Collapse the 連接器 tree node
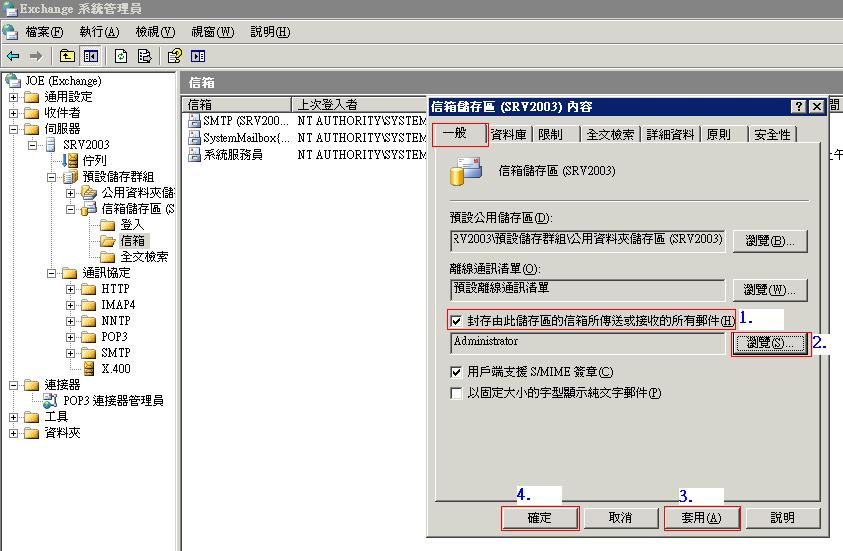The height and width of the screenshot is (551, 843). [13, 385]
